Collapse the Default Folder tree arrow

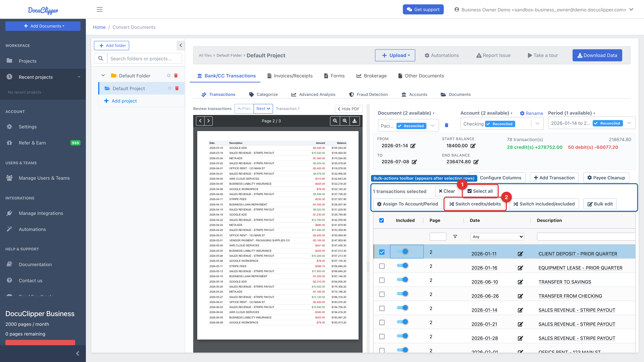tap(103, 75)
